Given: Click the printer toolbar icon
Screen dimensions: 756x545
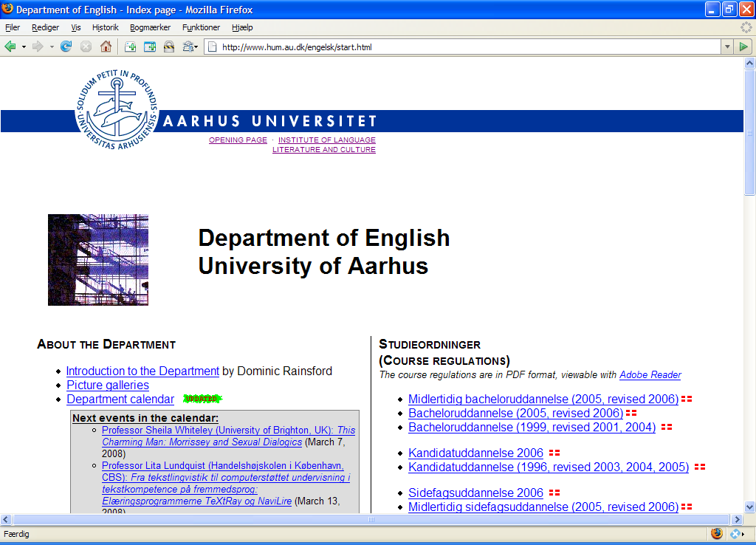Looking at the screenshot, I should click(188, 47).
